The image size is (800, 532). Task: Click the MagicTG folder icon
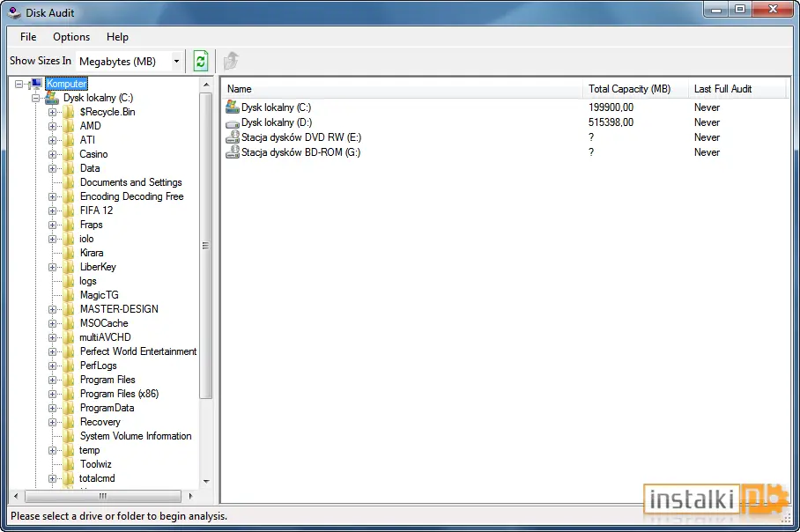[69, 295]
